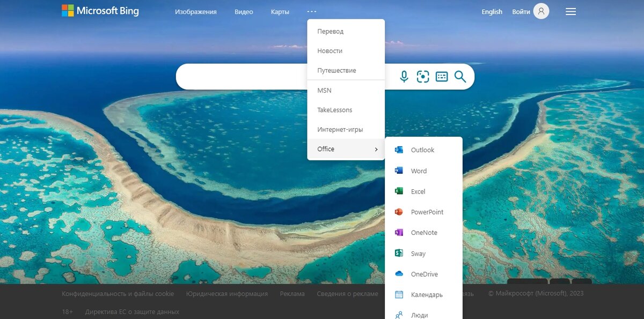Image resolution: width=644 pixels, height=319 pixels.
Task: Choose MSN in the dropdown menu
Action: (346, 90)
